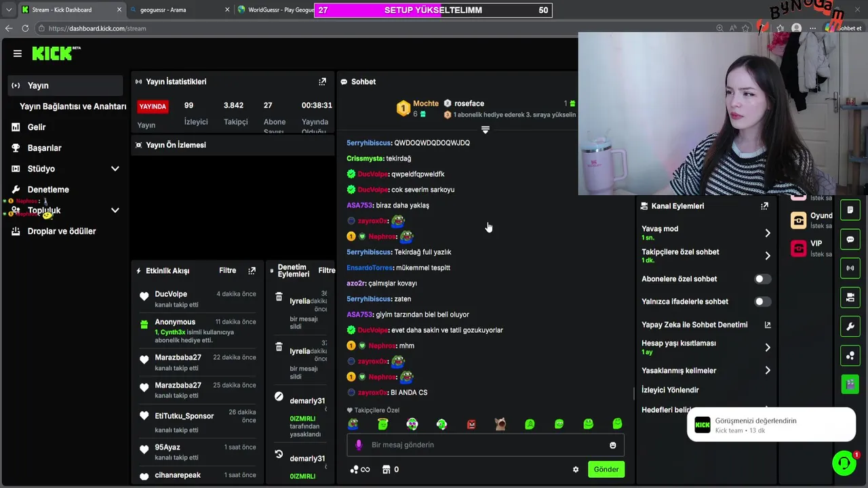Expand the Topluluk sidebar section
Viewport: 868px width, 488px height.
[115, 210]
